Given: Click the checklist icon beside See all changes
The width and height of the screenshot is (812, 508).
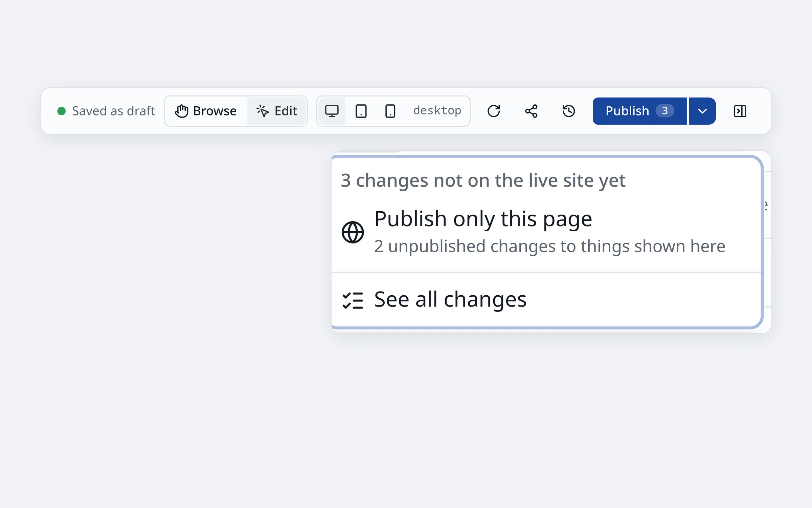Looking at the screenshot, I should pyautogui.click(x=353, y=300).
